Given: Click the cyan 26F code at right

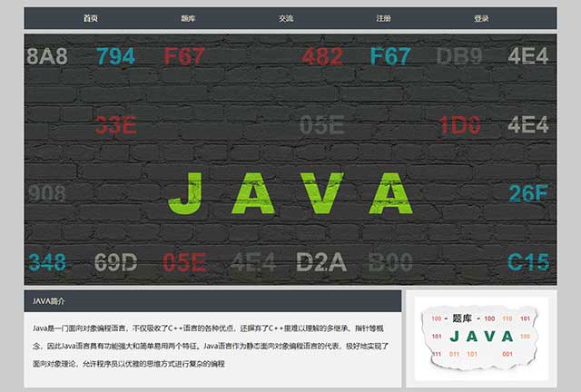Looking at the screenshot, I should click(x=528, y=193).
